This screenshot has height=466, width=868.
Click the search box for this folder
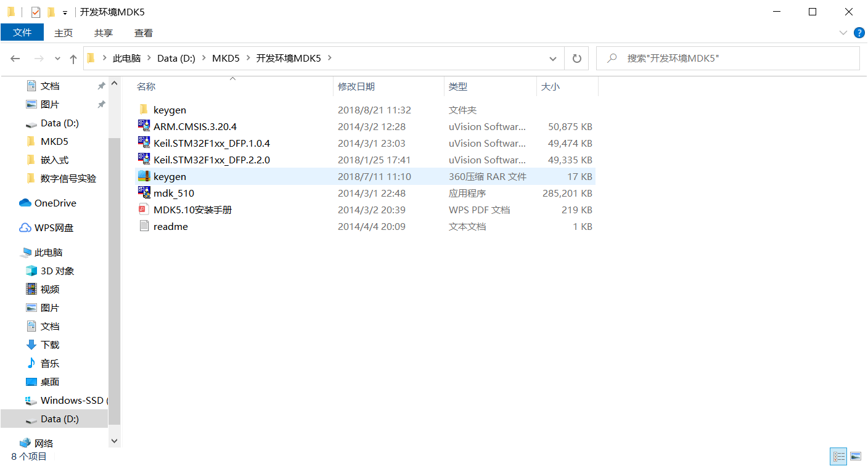(x=727, y=58)
